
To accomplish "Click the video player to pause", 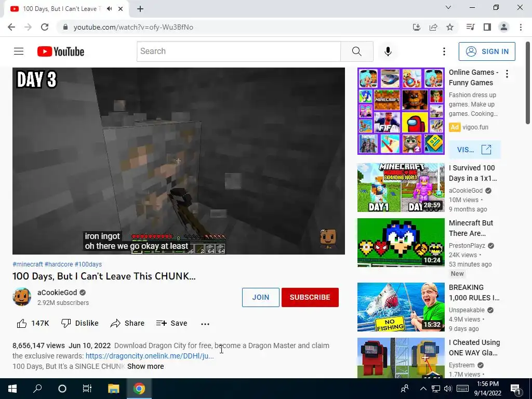I will point(179,161).
